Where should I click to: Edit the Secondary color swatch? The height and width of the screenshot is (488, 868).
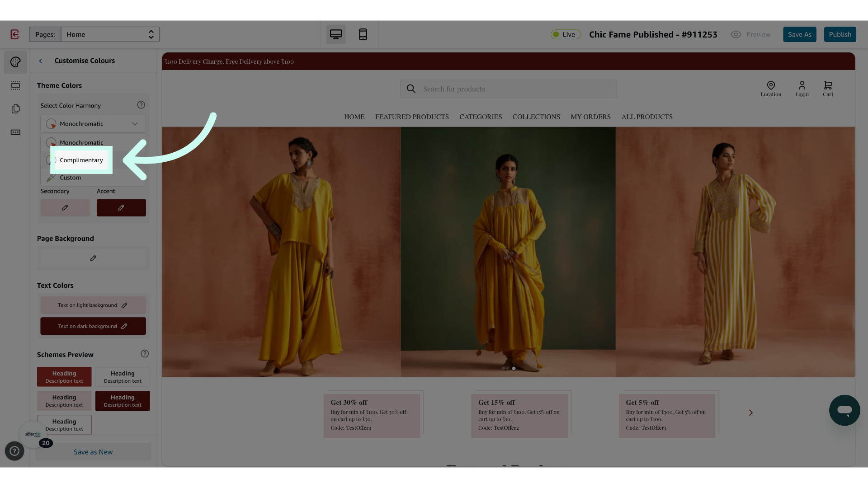click(x=65, y=208)
